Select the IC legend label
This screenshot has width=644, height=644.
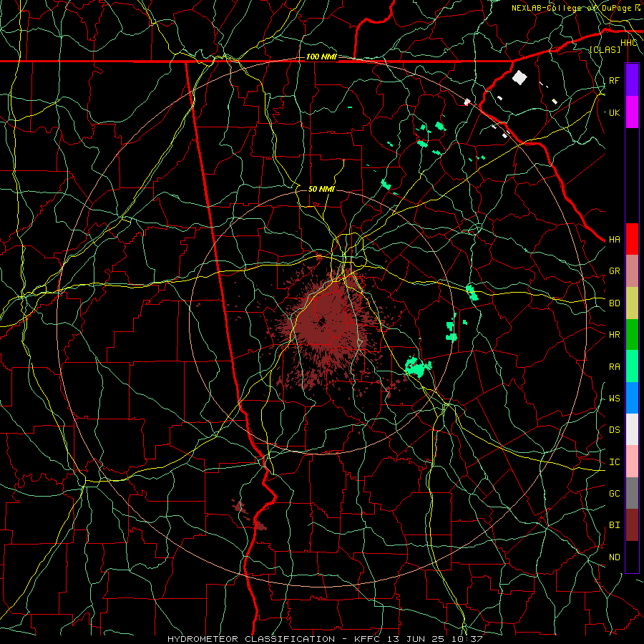[614, 462]
